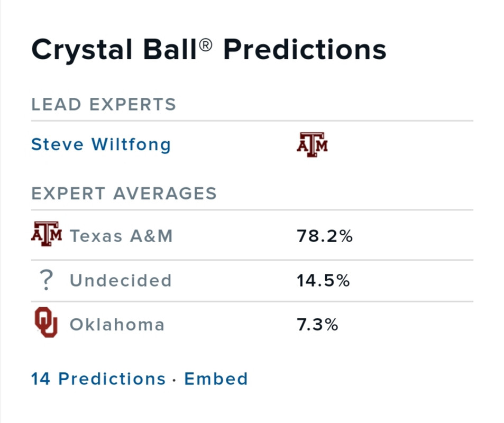
Task: Select the Texas A&M team name
Action: coord(121,236)
